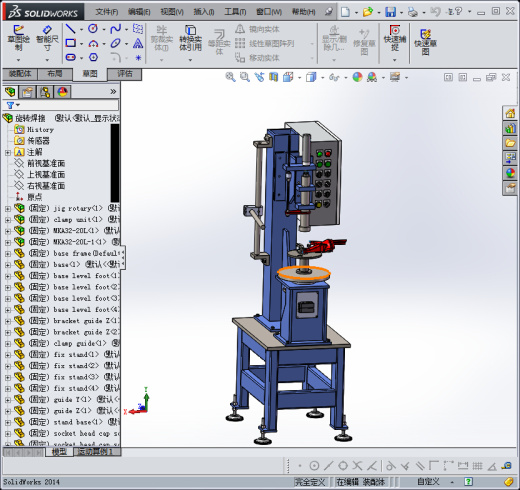Open the ConfigurationManager panel tab
Viewport: 520px width, 490px height.
pos(45,92)
